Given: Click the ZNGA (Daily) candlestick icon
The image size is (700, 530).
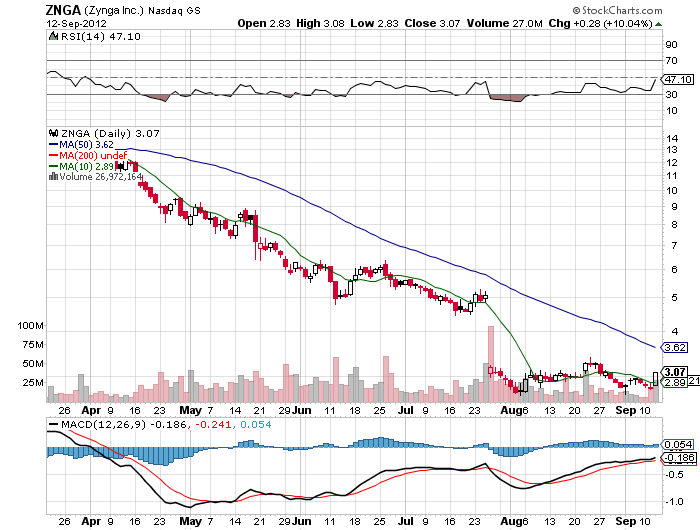Looking at the screenshot, I should 53,133.
